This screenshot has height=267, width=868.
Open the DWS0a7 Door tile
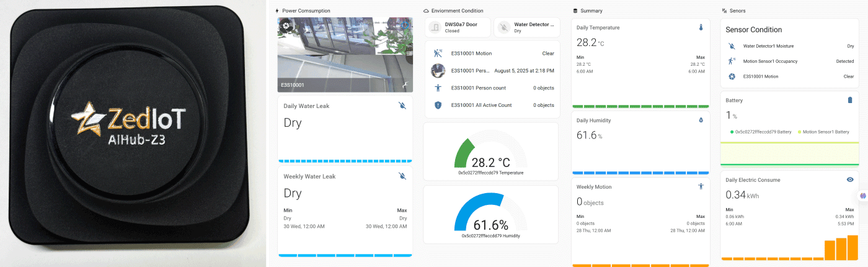point(458,27)
